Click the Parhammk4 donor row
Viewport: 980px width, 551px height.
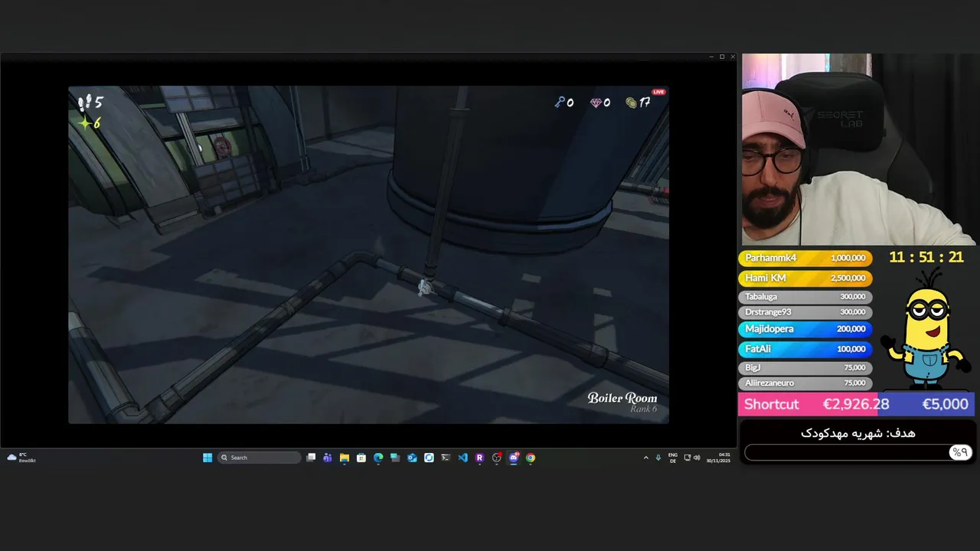coord(805,258)
